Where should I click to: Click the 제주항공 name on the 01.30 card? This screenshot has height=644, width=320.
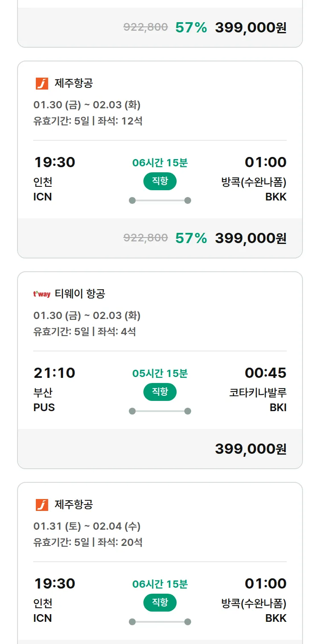pyautogui.click(x=74, y=83)
